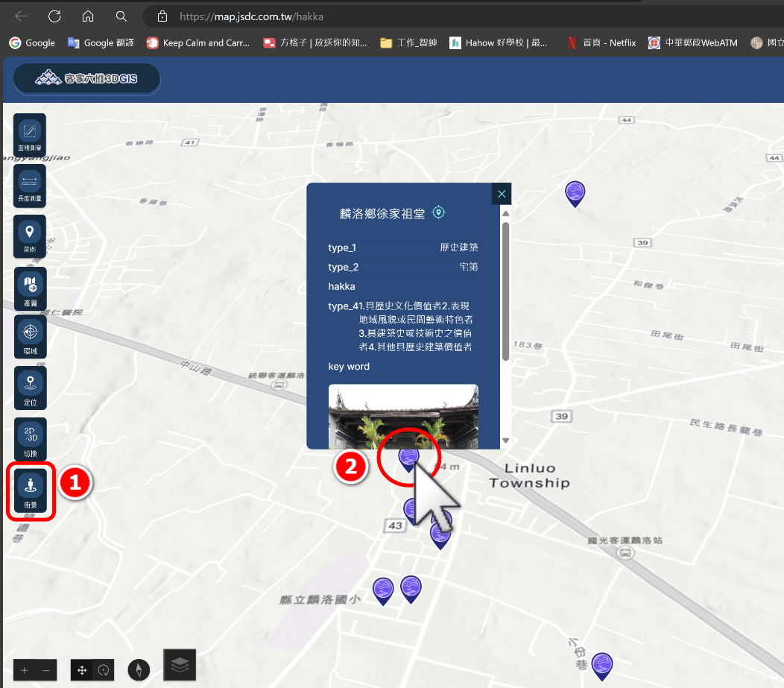Open the temple photo in the popup
This screenshot has height=688, width=784.
pyautogui.click(x=403, y=416)
